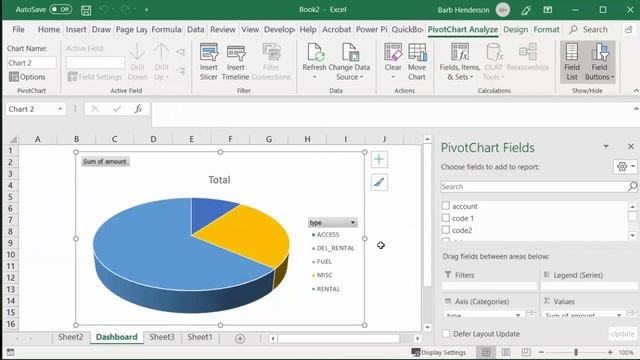
Task: Click the Insert Function fx icon
Action: (x=138, y=109)
